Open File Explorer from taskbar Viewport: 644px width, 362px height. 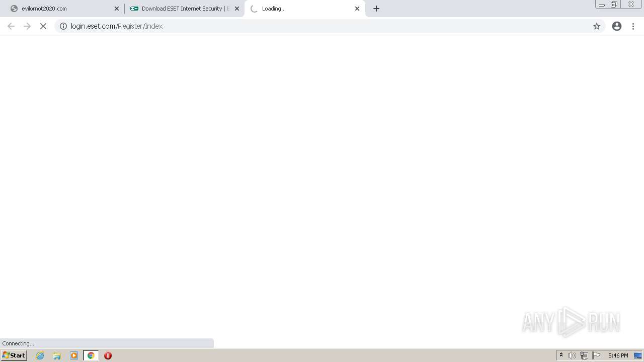pos(57,355)
